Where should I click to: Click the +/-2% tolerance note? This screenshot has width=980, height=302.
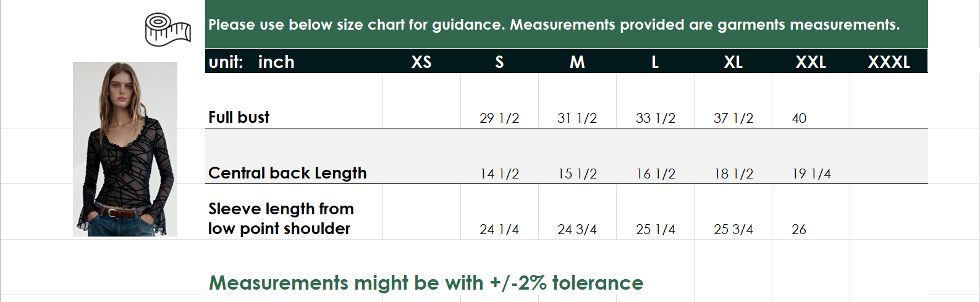coord(426,283)
